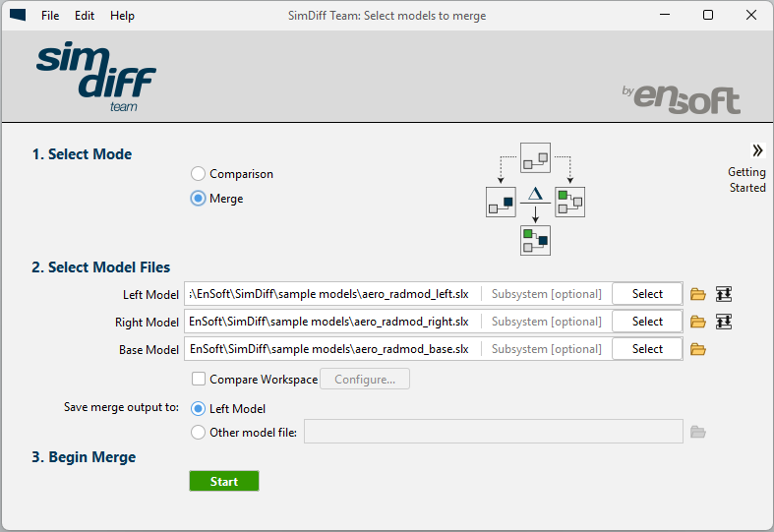Browse folder icon for Other model file
Screen dimensions: 774x532
(698, 433)
